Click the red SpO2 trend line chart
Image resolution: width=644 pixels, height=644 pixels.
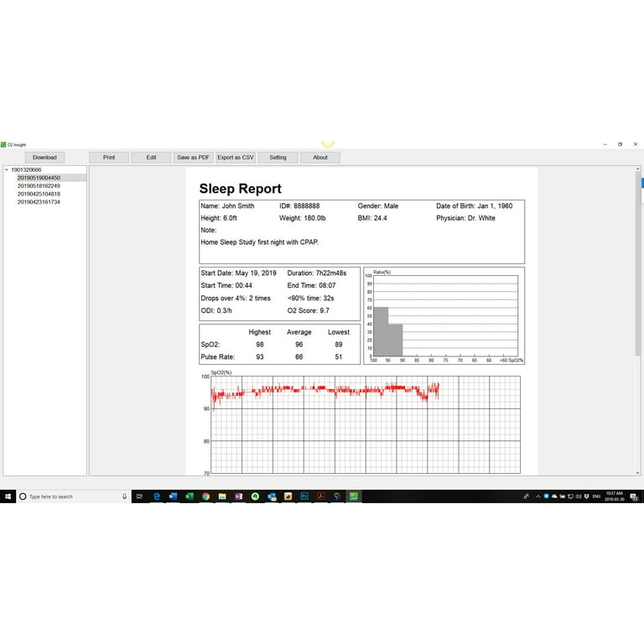point(365,424)
